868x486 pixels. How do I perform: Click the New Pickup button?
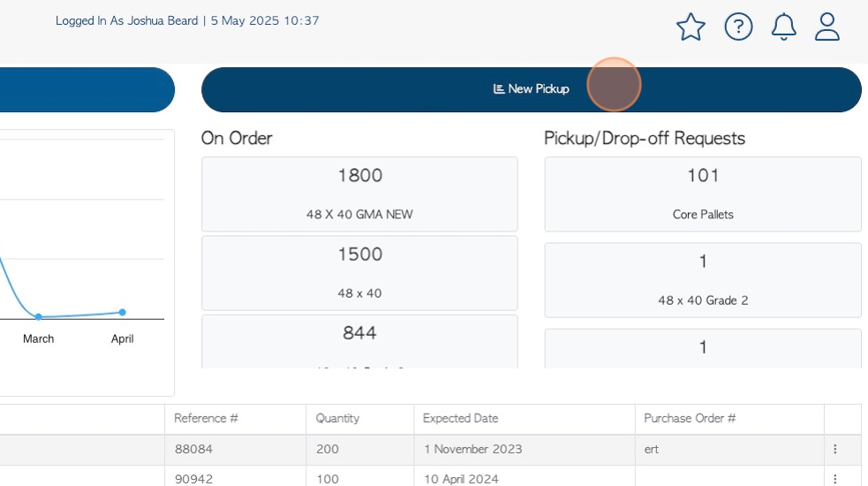(x=532, y=89)
